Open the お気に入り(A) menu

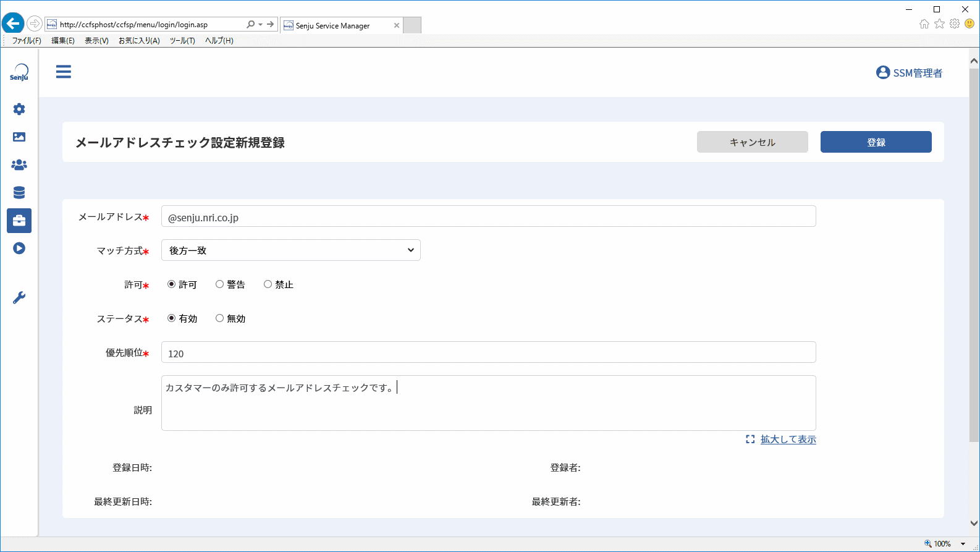click(139, 41)
